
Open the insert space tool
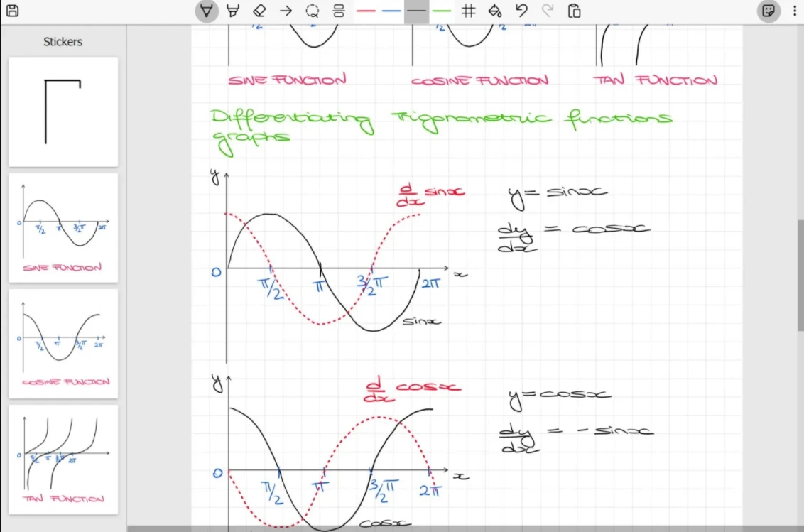point(338,11)
